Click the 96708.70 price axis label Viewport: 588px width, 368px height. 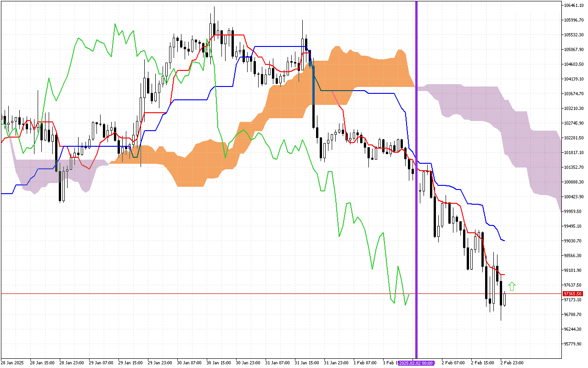(x=573, y=315)
